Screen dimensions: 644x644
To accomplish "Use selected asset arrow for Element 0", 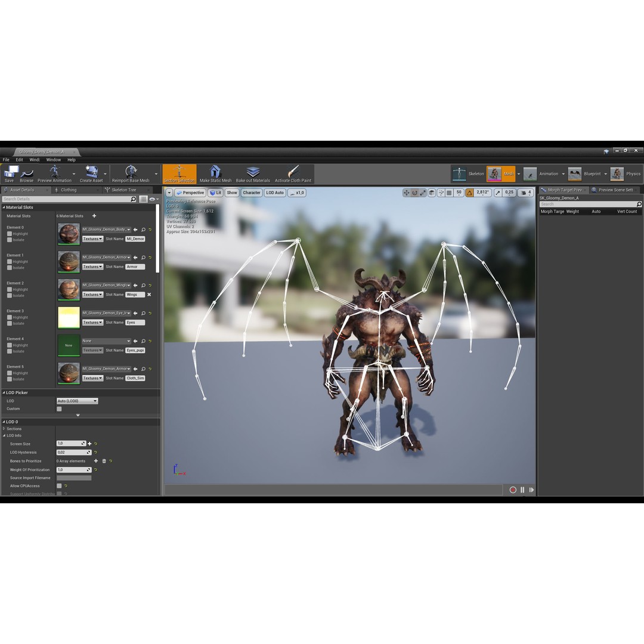I will pos(135,230).
